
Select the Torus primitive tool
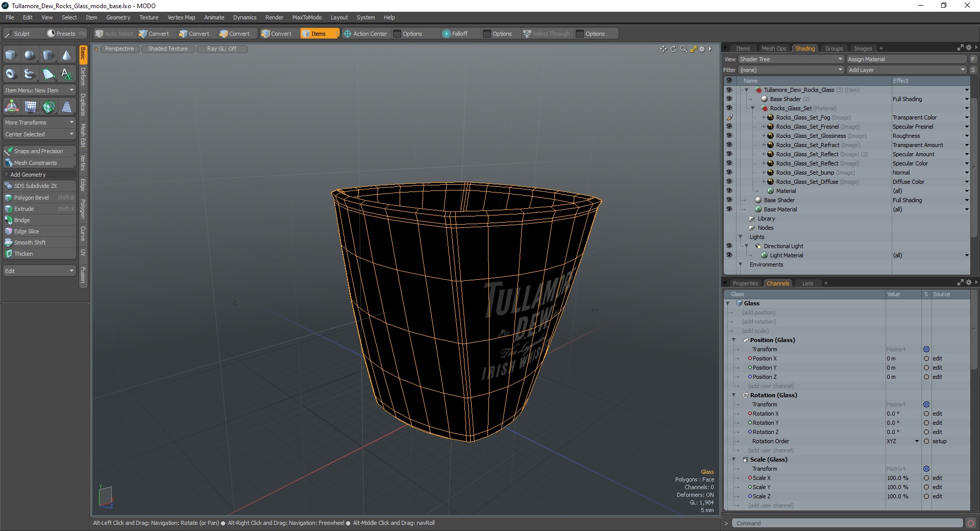point(11,74)
